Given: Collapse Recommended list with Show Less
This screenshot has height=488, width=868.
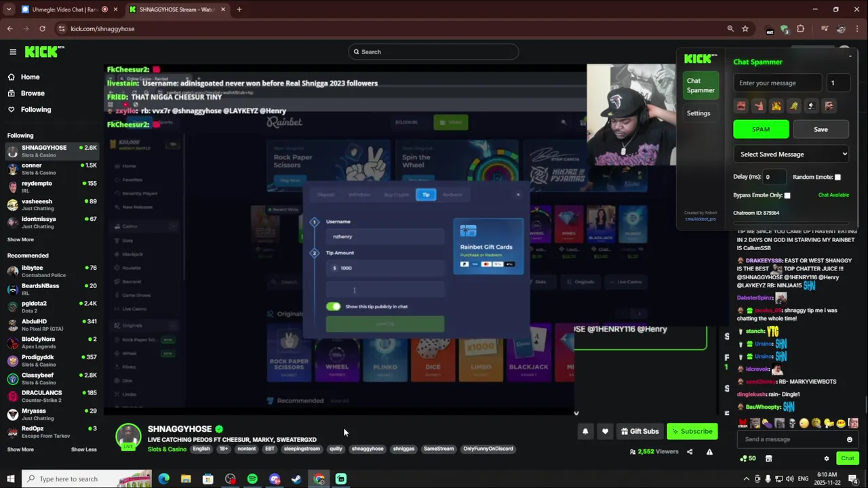Looking at the screenshot, I should click(x=83, y=449).
